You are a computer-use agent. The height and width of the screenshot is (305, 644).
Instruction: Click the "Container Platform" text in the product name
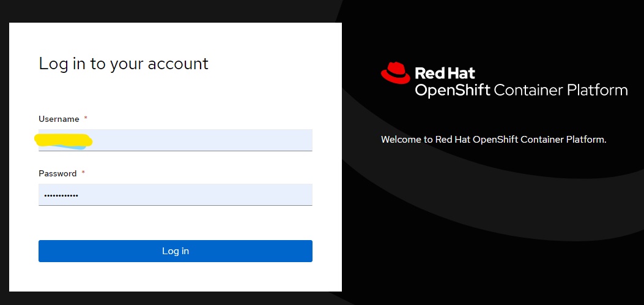(560, 91)
